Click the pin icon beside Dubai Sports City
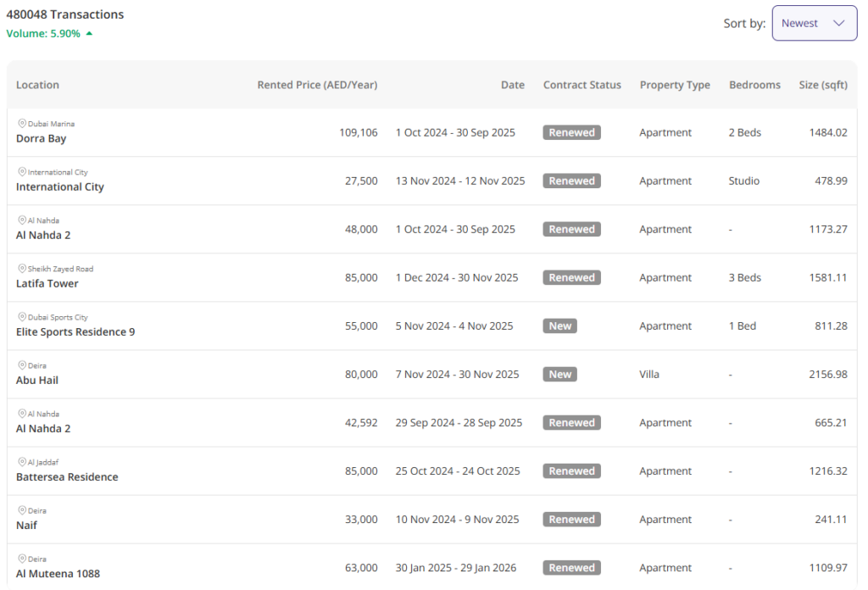 [x=22, y=317]
